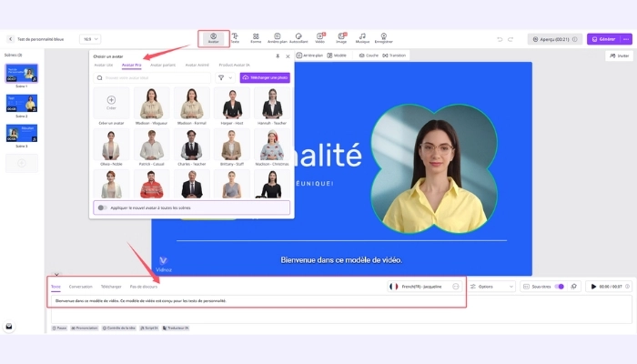
Task: Switch to Product Avatar IA tab
Action: 235,65
